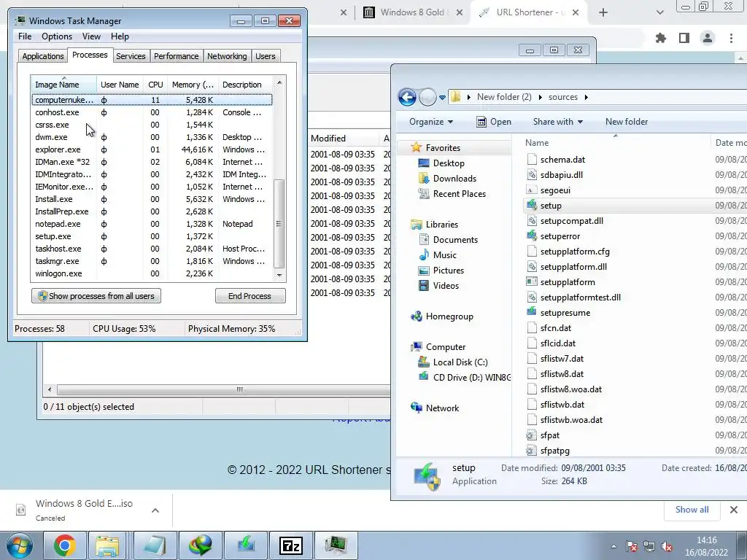The image size is (747, 560).
Task: Open Internet Download Manager taskbar icon
Action: (x=200, y=545)
